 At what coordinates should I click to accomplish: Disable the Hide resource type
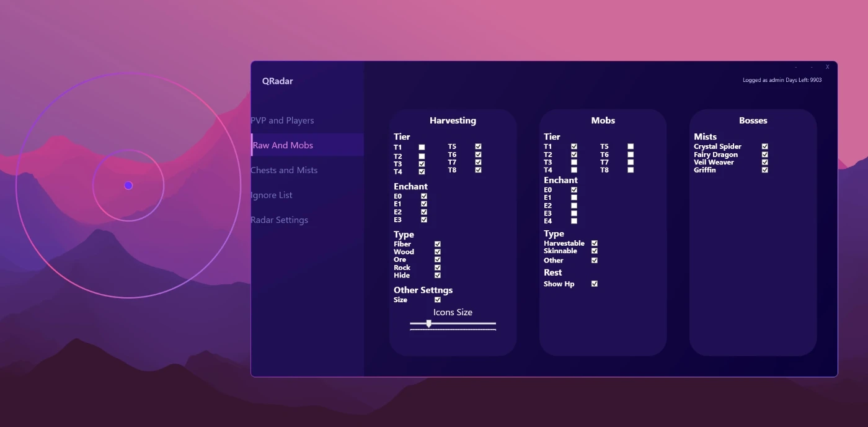tap(438, 275)
